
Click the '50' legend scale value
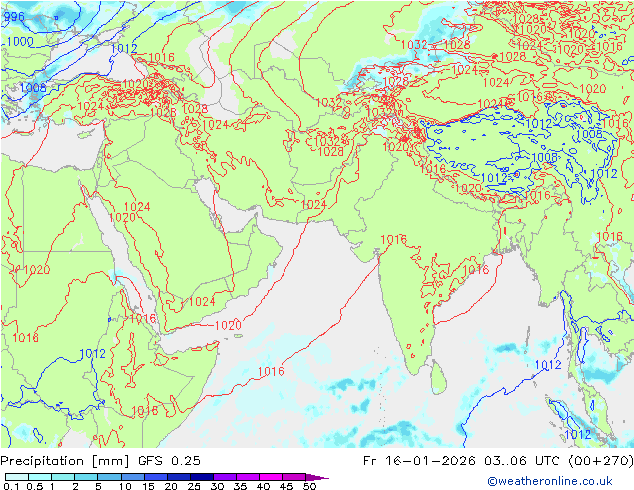(x=309, y=486)
